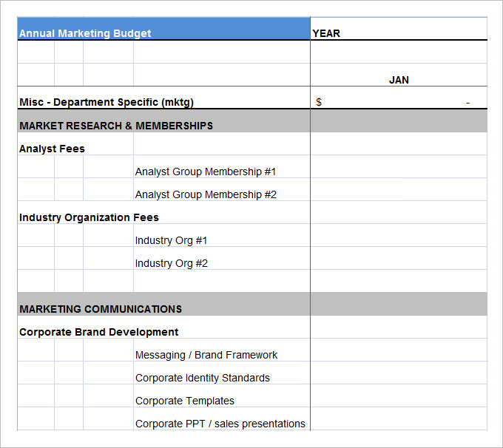Click the Corporate Identity Standards cell
Viewport: 503px width, 448px height.
click(x=203, y=378)
